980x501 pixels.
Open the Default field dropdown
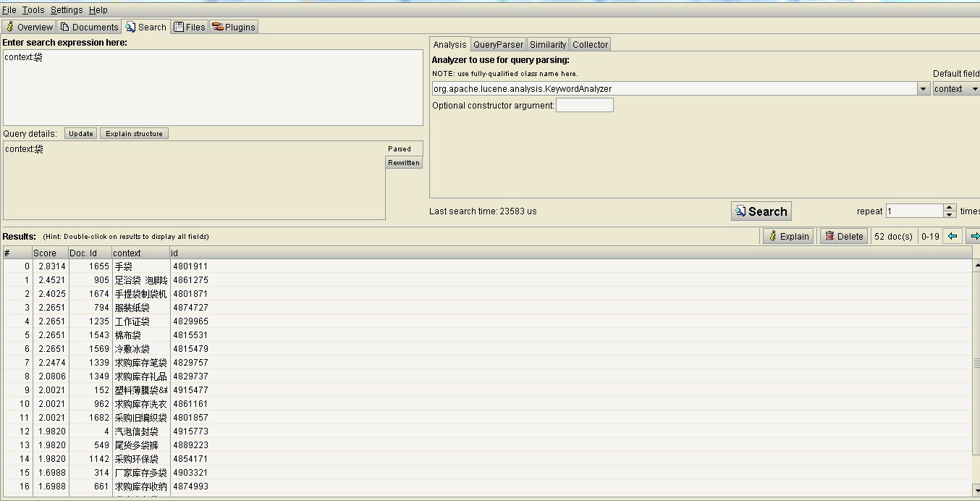pyautogui.click(x=956, y=88)
